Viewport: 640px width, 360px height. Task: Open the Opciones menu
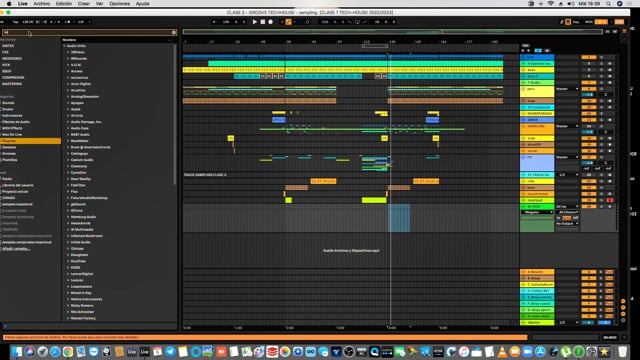[119, 4]
